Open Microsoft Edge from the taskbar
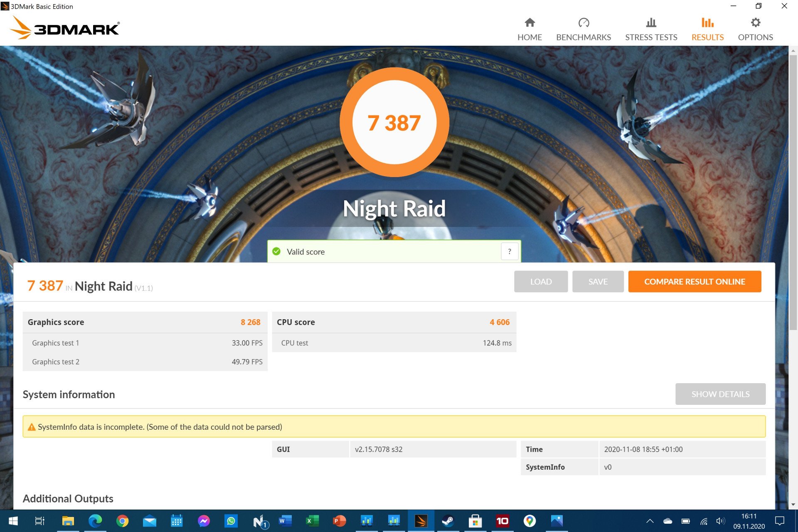798x532 pixels. [x=95, y=521]
